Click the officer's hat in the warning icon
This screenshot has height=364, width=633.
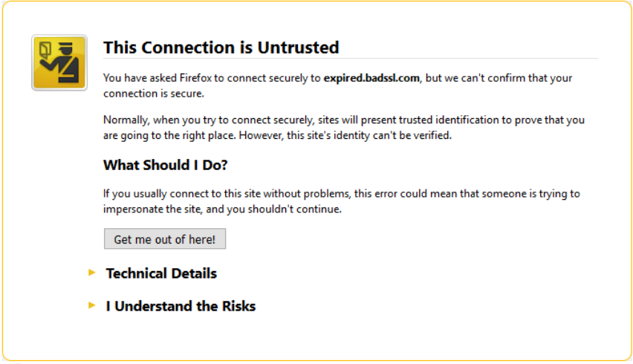coord(66,48)
